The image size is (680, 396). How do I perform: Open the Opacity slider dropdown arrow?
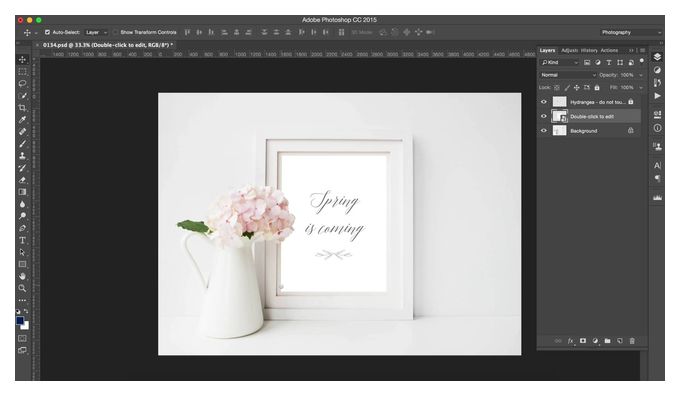coord(641,75)
